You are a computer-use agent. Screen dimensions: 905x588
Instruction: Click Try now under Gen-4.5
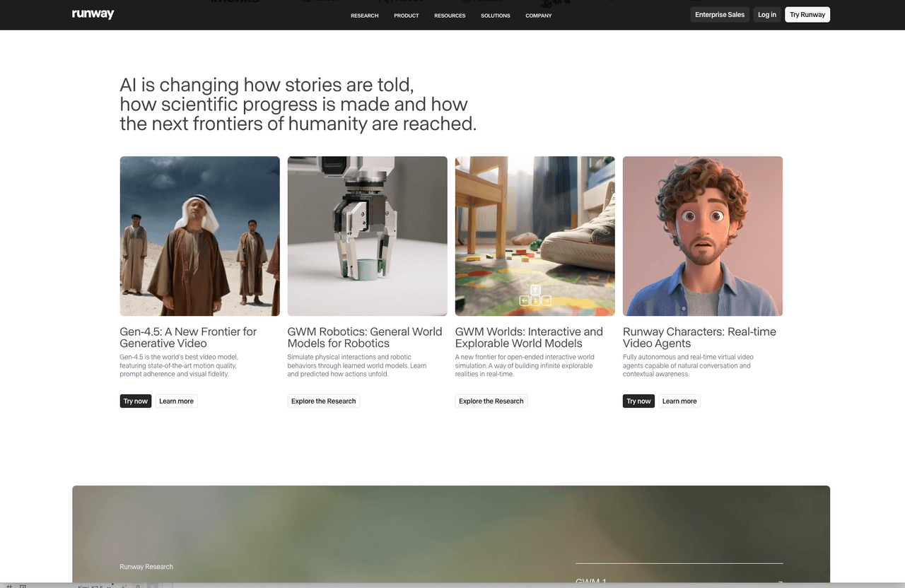pyautogui.click(x=135, y=401)
